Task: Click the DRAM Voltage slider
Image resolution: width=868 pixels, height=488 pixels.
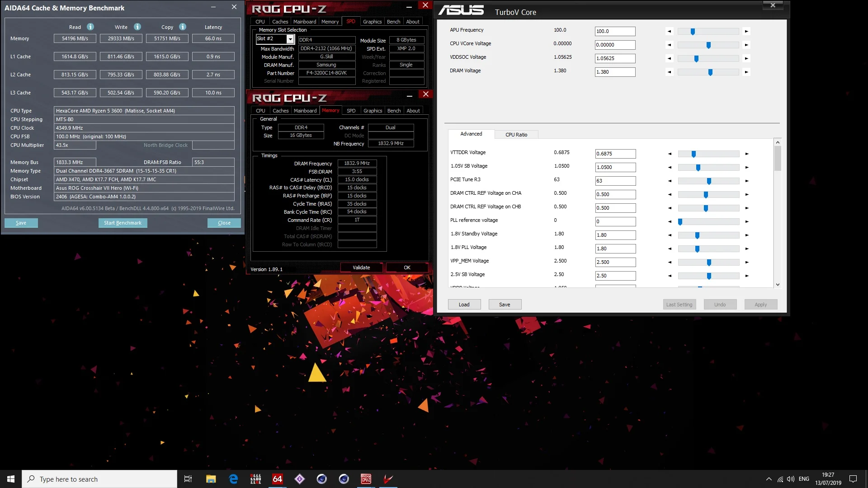Action: click(708, 72)
